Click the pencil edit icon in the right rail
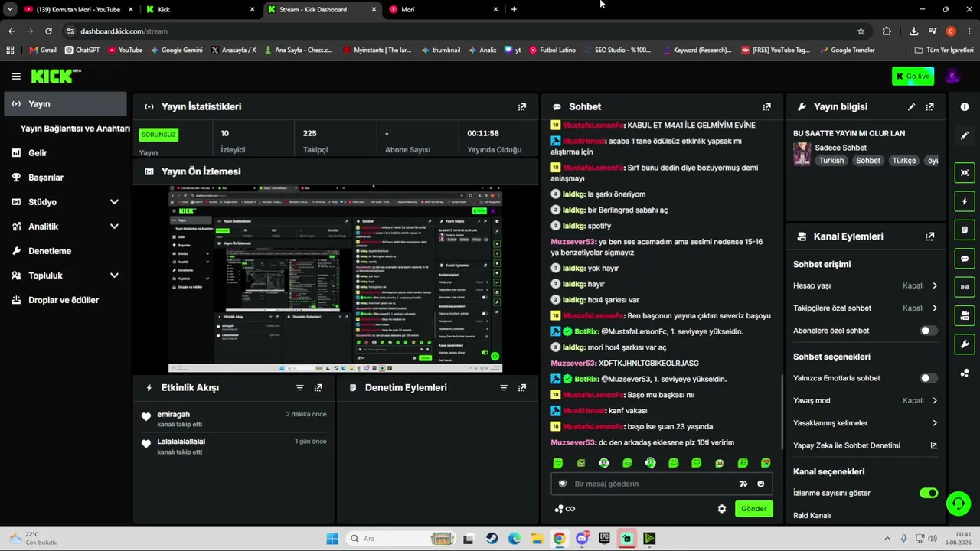Image resolution: width=980 pixels, height=551 pixels. pos(965,135)
